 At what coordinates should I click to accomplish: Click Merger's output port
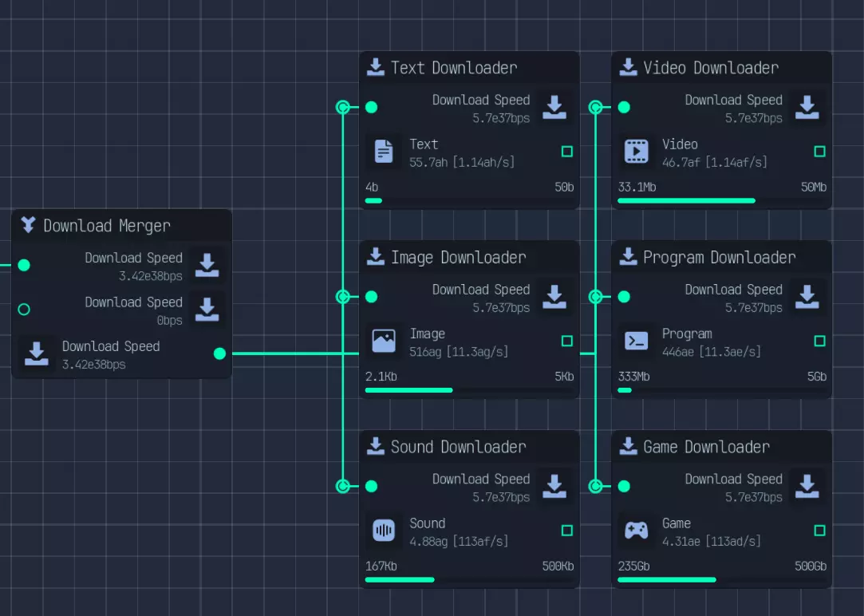pos(220,353)
